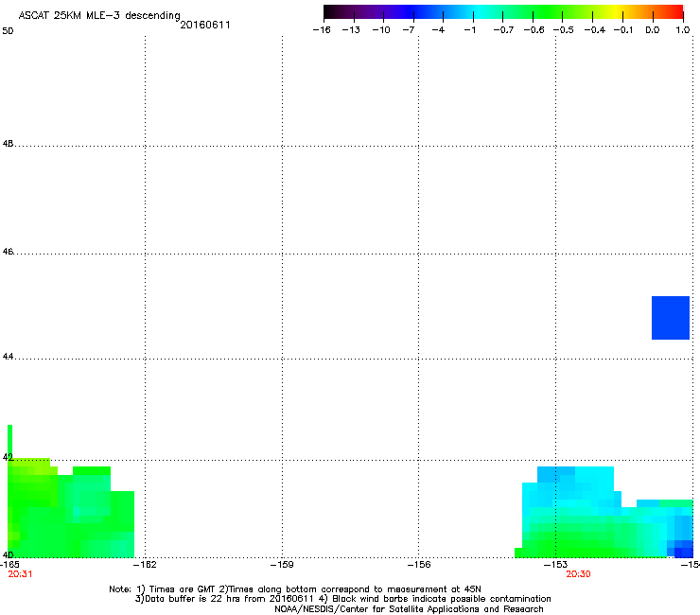Click the 'ASCAT 25KM MLE-3 descending' title text

pyautogui.click(x=99, y=16)
